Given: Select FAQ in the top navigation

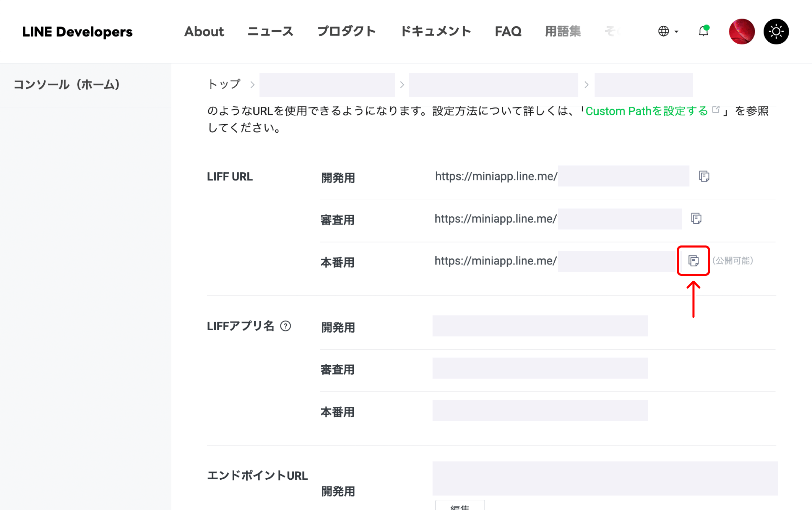Looking at the screenshot, I should tap(508, 31).
